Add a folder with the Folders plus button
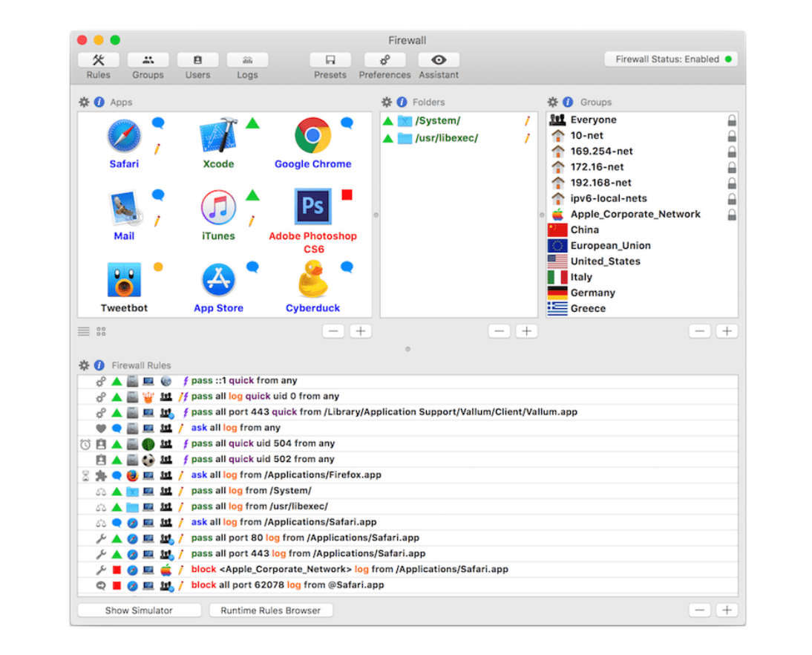 [527, 331]
